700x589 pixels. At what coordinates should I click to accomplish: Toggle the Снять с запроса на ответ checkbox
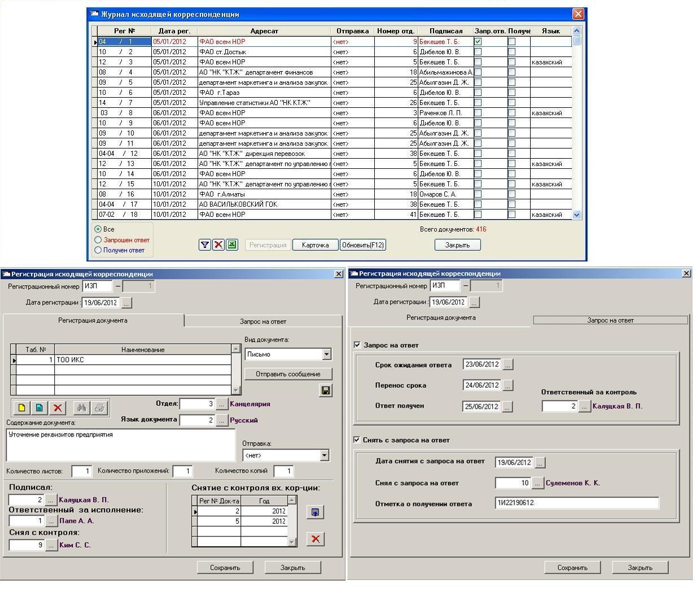357,439
